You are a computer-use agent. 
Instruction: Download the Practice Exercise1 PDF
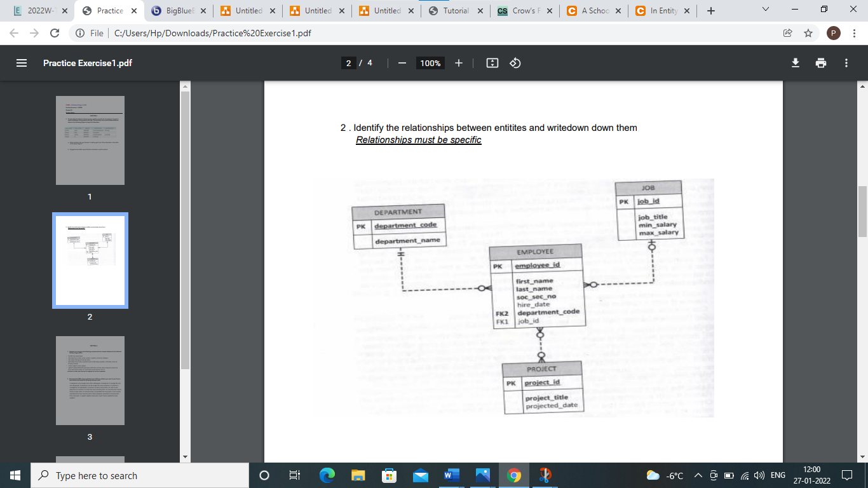[x=796, y=63]
